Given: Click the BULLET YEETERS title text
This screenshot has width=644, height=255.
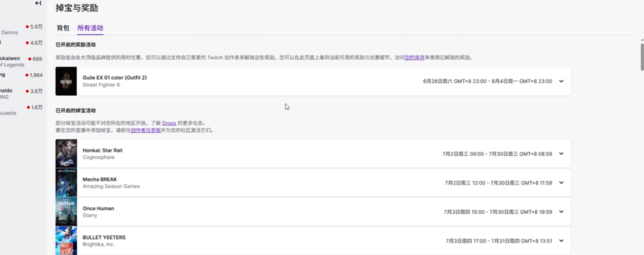Looking at the screenshot, I should click(x=104, y=237).
